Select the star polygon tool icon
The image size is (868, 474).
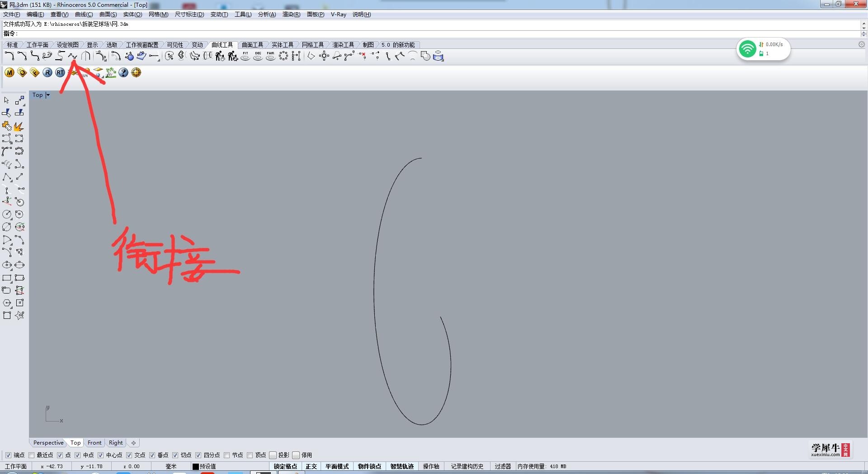(x=19, y=316)
